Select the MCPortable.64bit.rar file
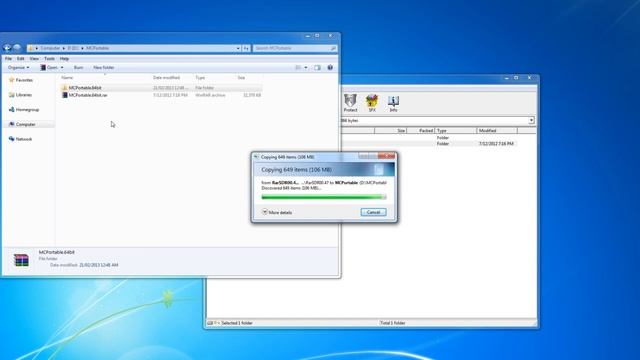The height and width of the screenshot is (360, 640). pos(161,95)
